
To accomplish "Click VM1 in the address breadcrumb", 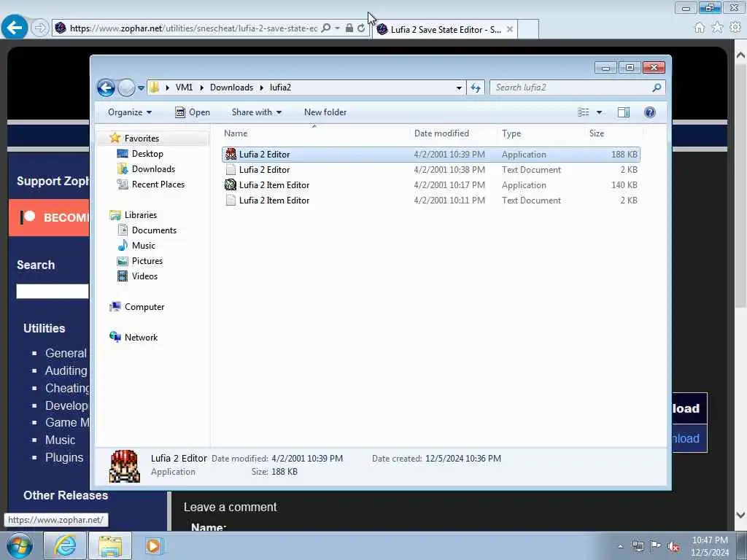I will [x=184, y=87].
